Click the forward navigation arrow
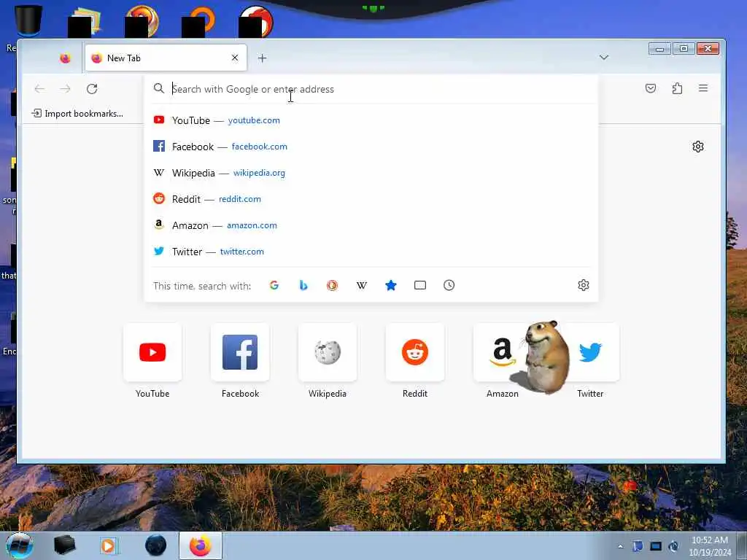 [65, 88]
